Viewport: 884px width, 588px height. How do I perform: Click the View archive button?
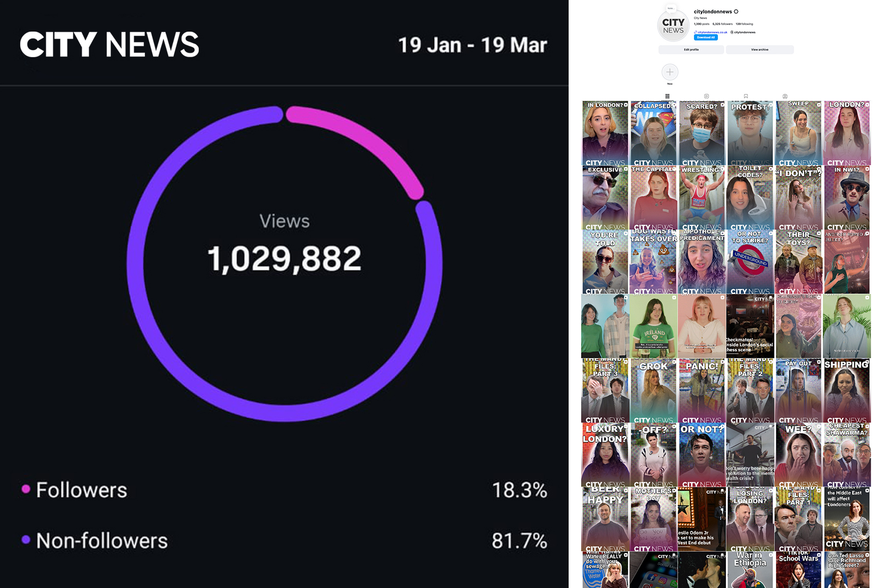pyautogui.click(x=759, y=50)
